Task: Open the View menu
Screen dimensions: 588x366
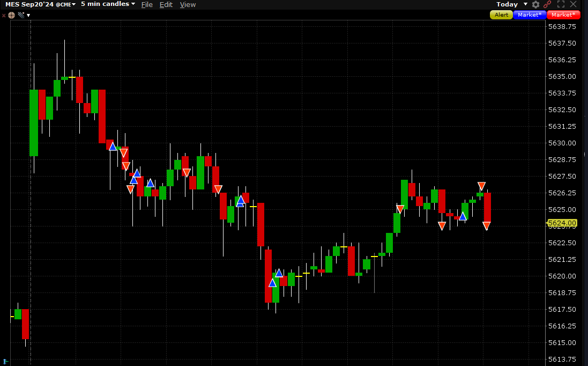Action: click(188, 4)
